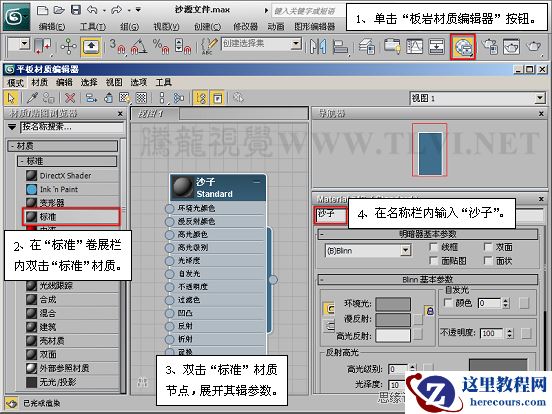Image resolution: width=552 pixels, height=414 pixels.
Task: Click the Pick Material from Object eyedropper
Action: (32, 98)
